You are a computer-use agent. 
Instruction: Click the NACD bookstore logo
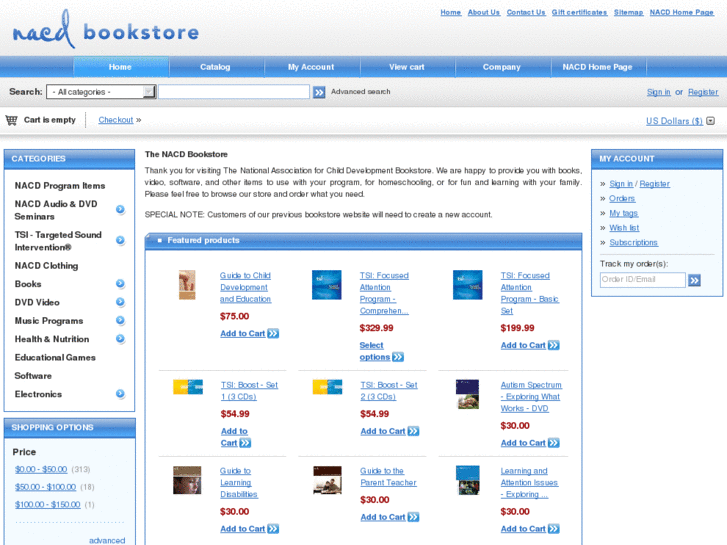(106, 30)
